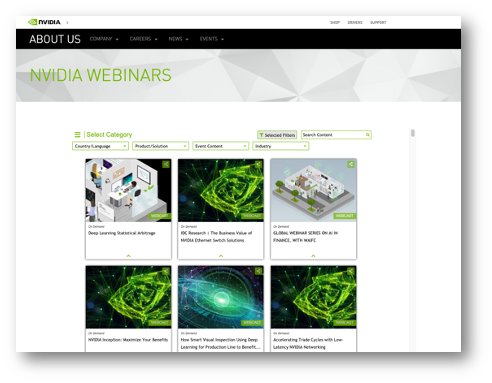Open the Event Content dropdown
Viewport: 492px width, 383px height.
220,146
